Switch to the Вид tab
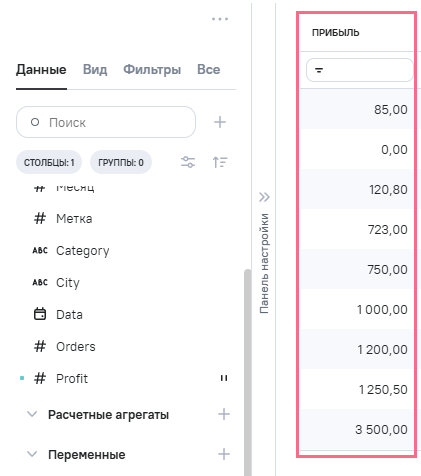This screenshot has height=476, width=421. click(x=95, y=69)
